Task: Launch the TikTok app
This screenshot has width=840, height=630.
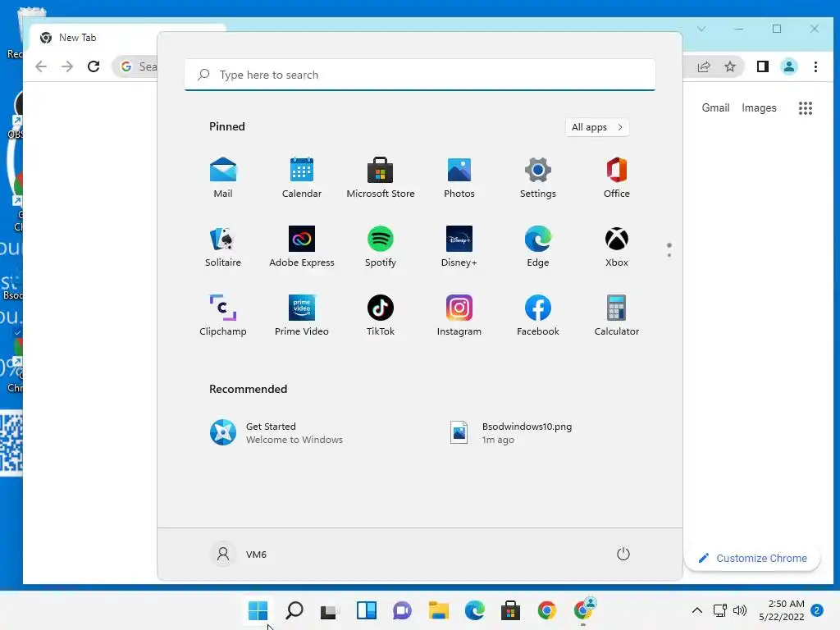Action: tap(381, 316)
